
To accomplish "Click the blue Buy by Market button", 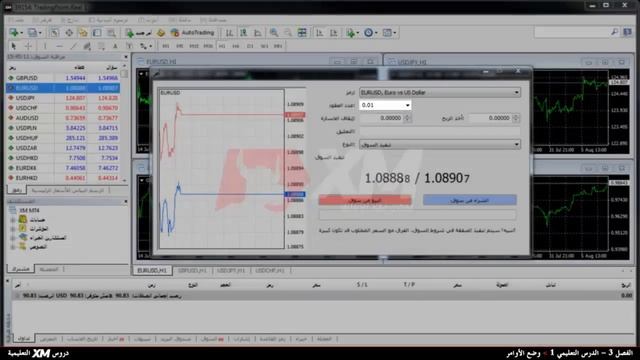I will point(470,200).
